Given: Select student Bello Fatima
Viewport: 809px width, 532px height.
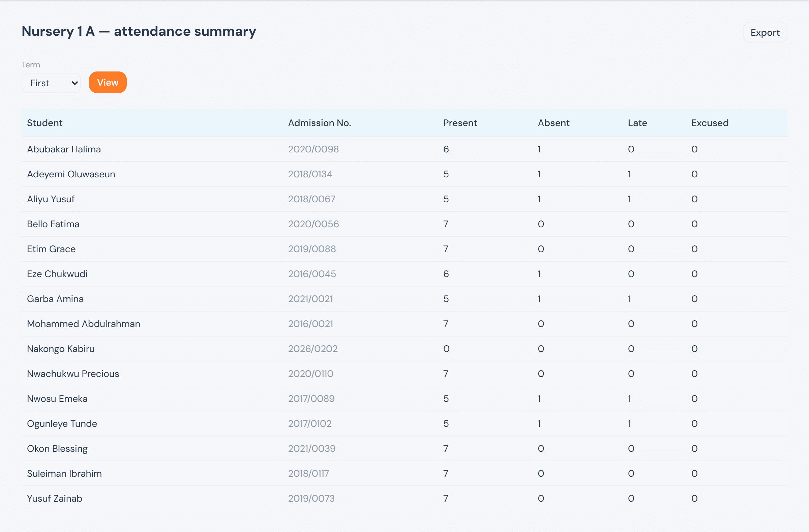Looking at the screenshot, I should [x=53, y=224].
